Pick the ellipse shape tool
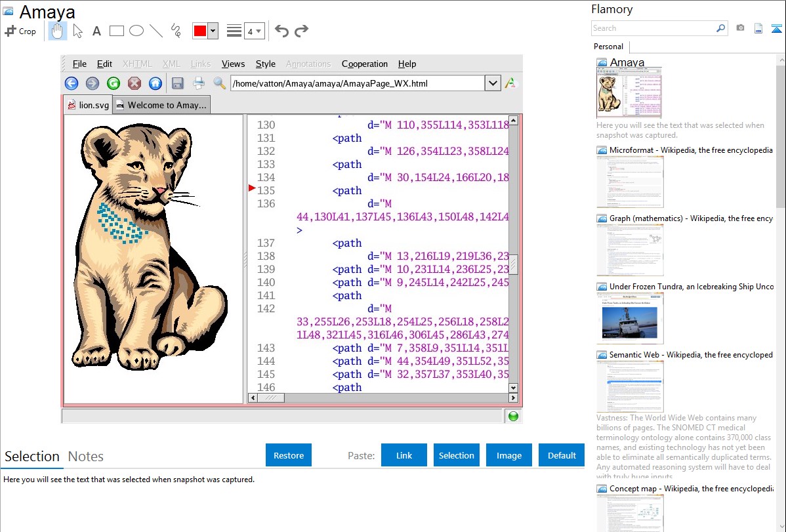The image size is (786, 532). click(136, 31)
